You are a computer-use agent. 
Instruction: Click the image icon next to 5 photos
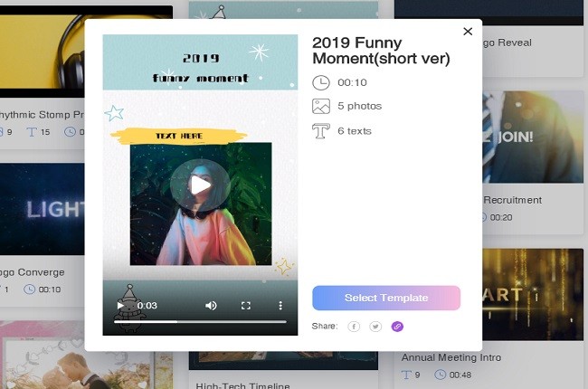click(321, 107)
